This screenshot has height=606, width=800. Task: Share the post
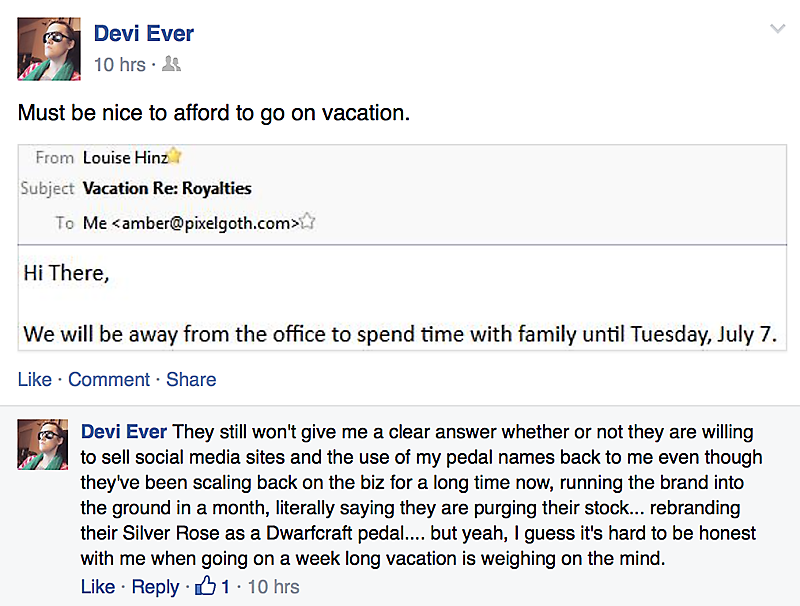coord(191,380)
